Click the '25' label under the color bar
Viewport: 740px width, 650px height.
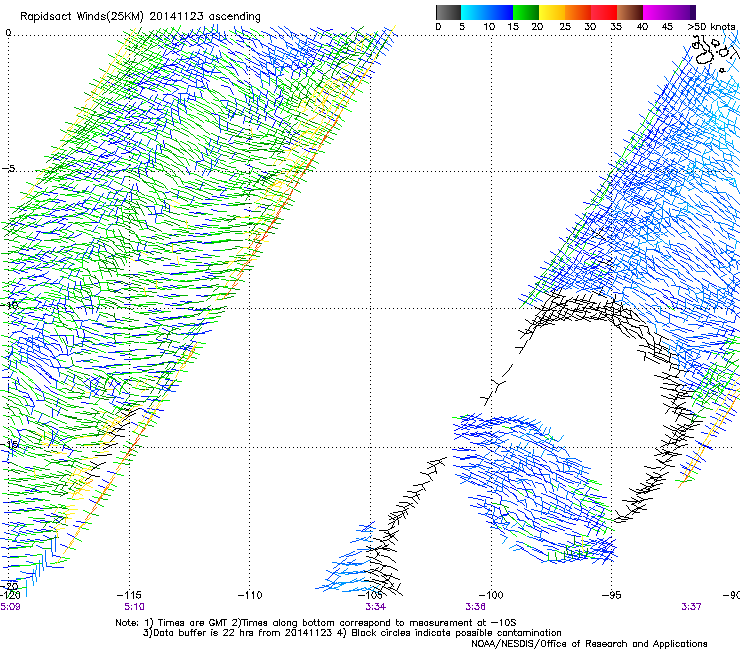(565, 26)
